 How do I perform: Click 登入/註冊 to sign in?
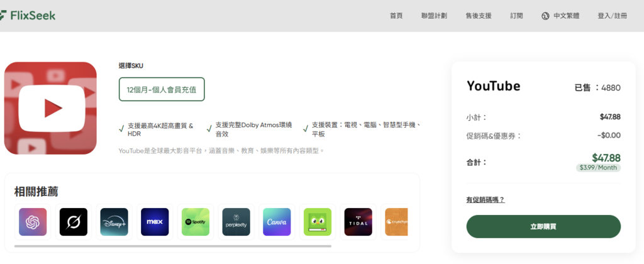point(613,16)
